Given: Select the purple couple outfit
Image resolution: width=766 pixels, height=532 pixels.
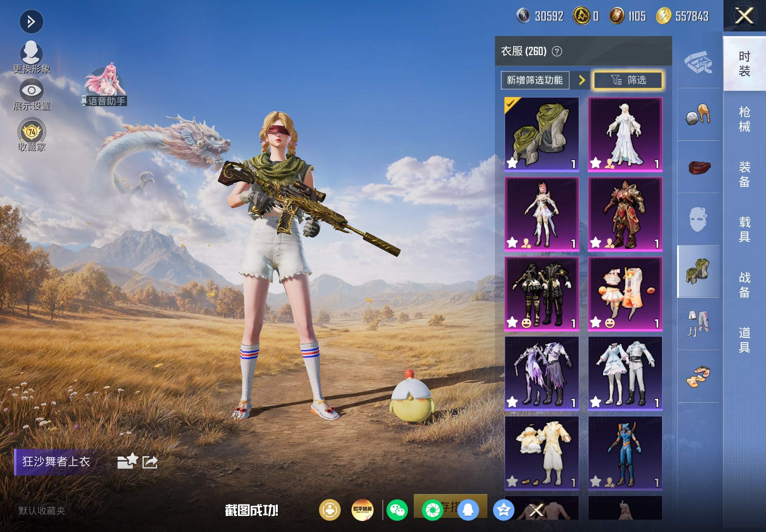Looking at the screenshot, I should [542, 373].
